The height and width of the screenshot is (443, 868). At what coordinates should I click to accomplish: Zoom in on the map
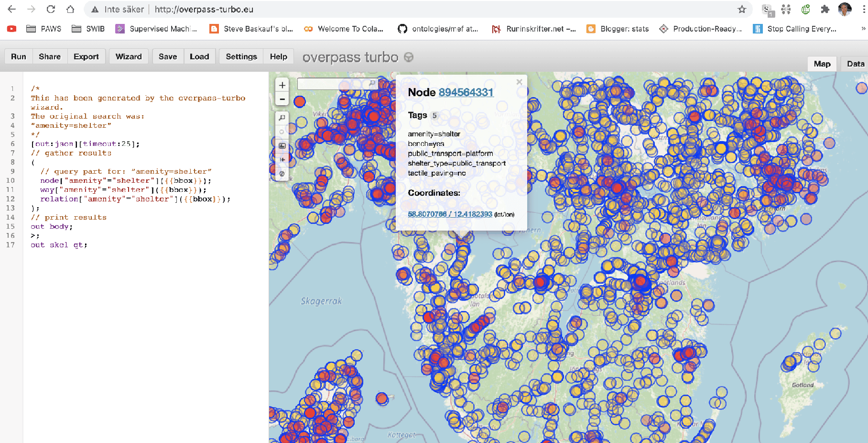[282, 85]
